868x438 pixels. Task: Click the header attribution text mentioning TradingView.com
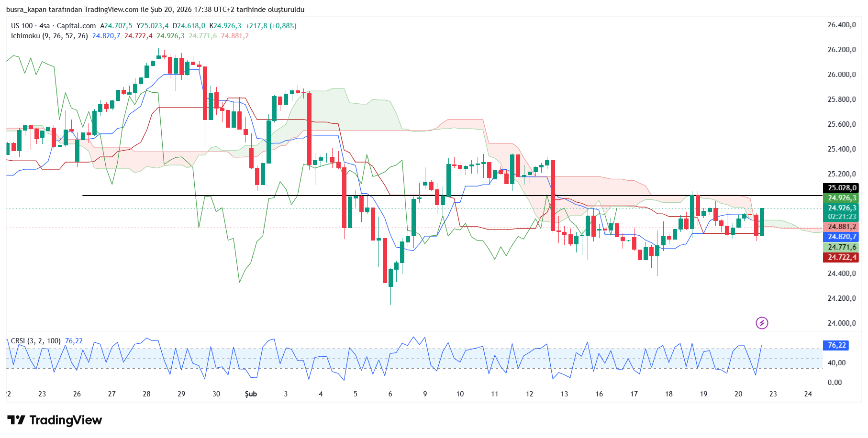155,10
